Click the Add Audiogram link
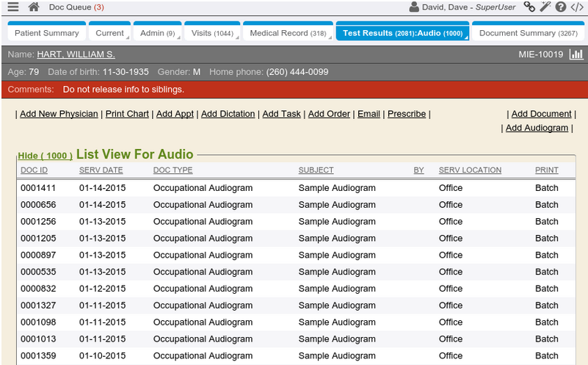The image size is (588, 365). point(537,128)
